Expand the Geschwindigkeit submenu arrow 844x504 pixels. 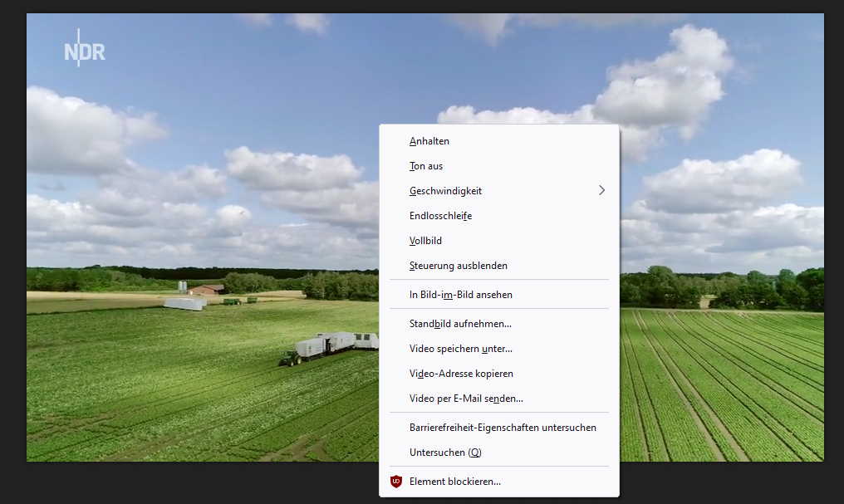pyautogui.click(x=601, y=190)
